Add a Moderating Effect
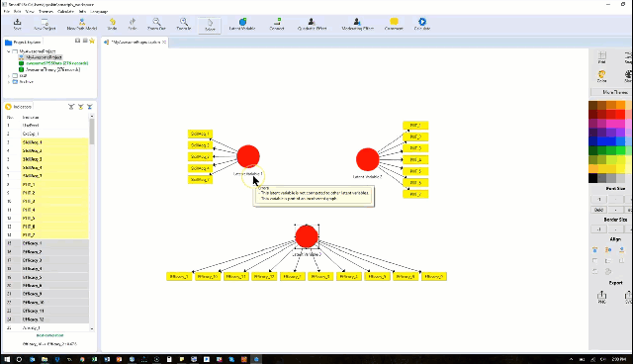This screenshot has width=633, height=364. [x=357, y=24]
